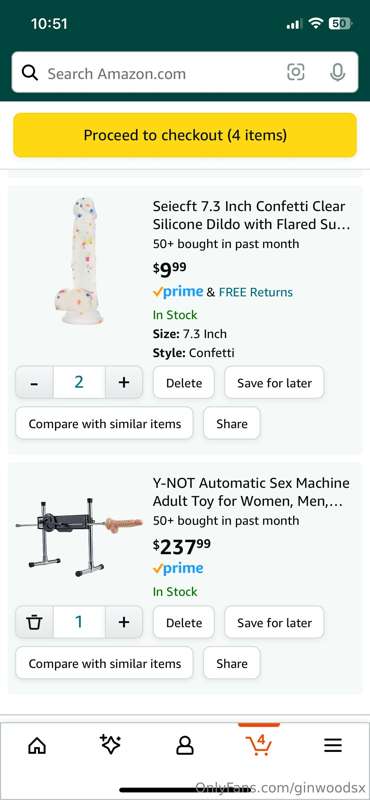
Task: Delete the Seiecft confetti item
Action: (x=184, y=383)
